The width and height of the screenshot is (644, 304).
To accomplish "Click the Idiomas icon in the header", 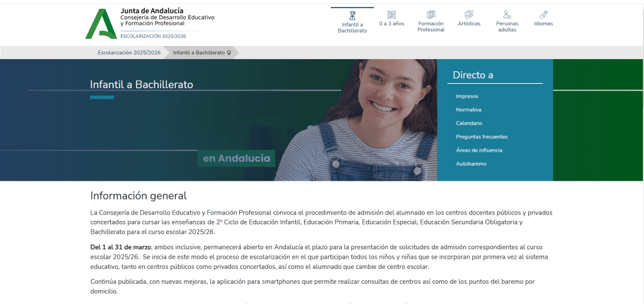I will coord(543,14).
